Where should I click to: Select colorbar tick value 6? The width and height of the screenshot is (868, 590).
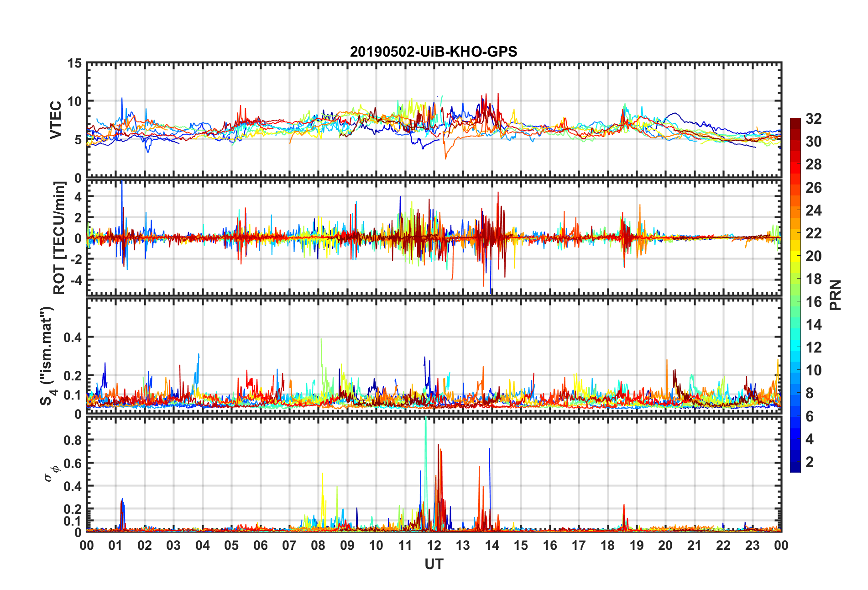(810, 416)
